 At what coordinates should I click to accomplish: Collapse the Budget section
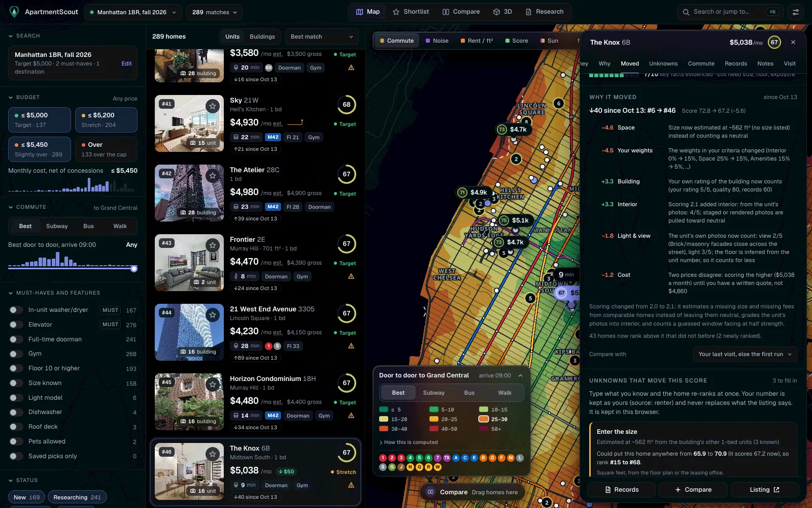[x=24, y=97]
